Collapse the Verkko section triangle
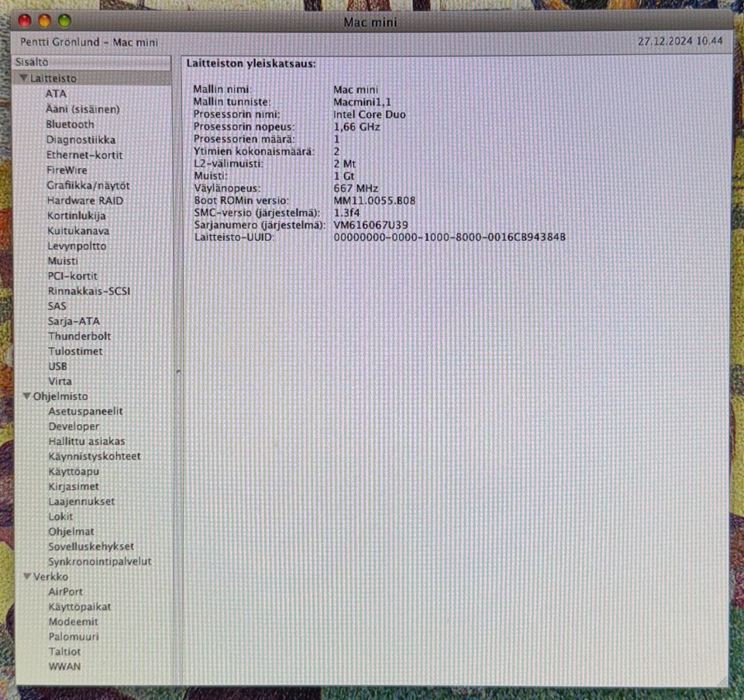744x700 pixels. [28, 576]
